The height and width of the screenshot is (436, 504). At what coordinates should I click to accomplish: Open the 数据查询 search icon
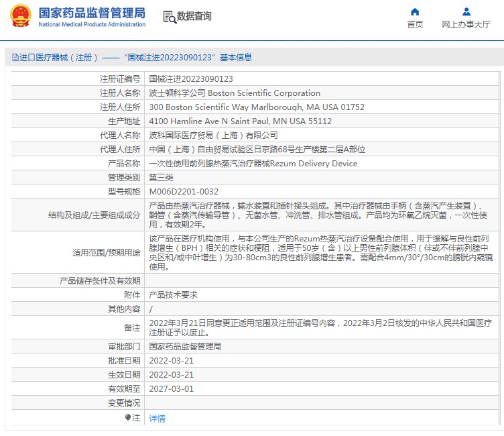(x=170, y=17)
